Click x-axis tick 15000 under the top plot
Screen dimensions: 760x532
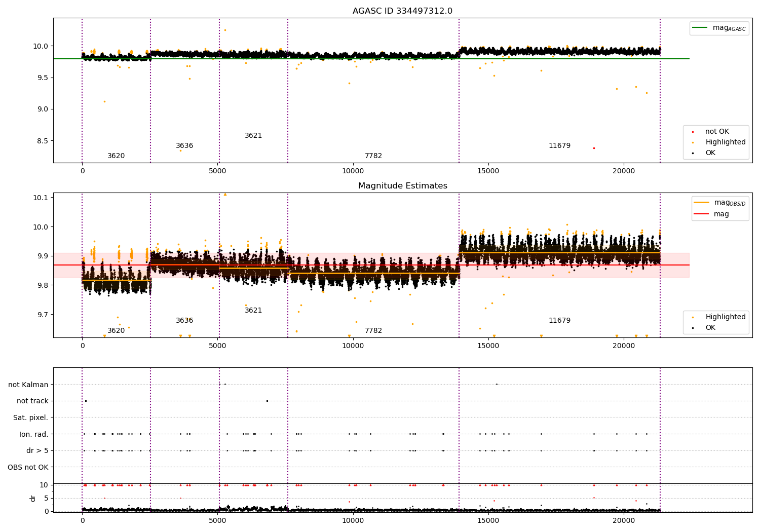[488, 171]
